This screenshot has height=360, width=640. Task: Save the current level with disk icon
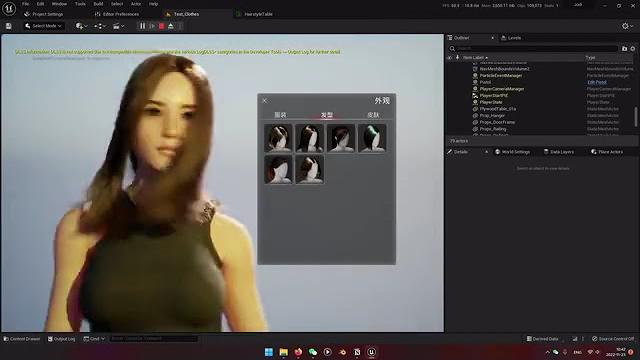9,26
